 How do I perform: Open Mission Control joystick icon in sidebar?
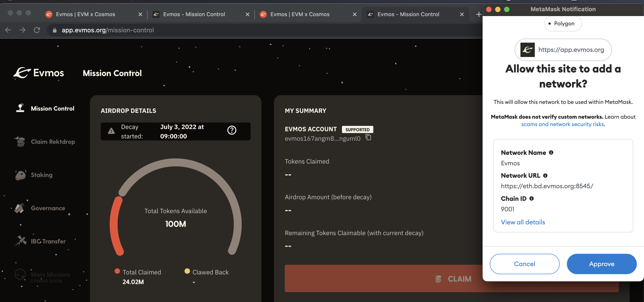coord(20,108)
